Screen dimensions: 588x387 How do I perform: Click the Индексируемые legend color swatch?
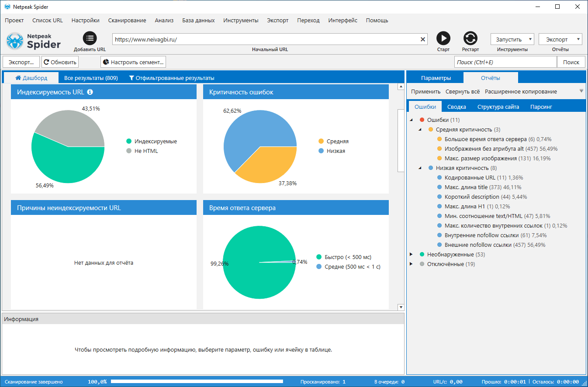pos(129,142)
